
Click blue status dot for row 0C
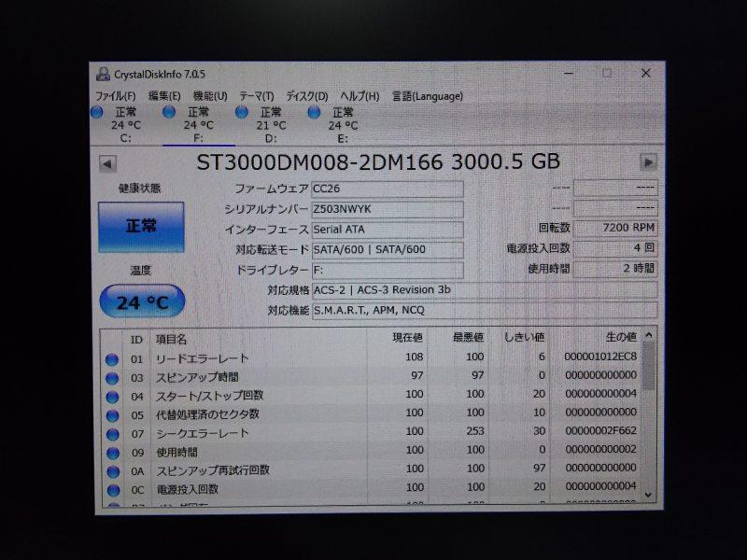[113, 490]
